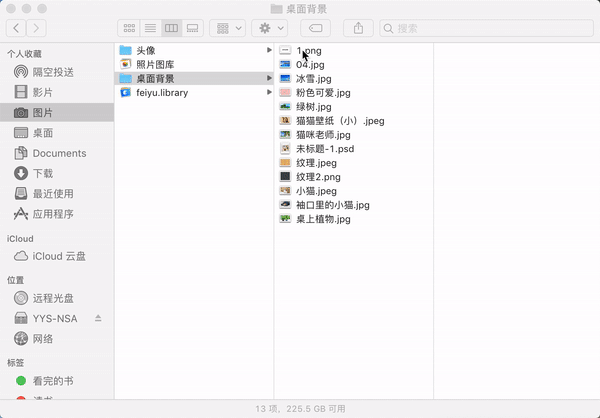Open 下载 in the sidebar
The width and height of the screenshot is (600, 418).
coord(57,173)
